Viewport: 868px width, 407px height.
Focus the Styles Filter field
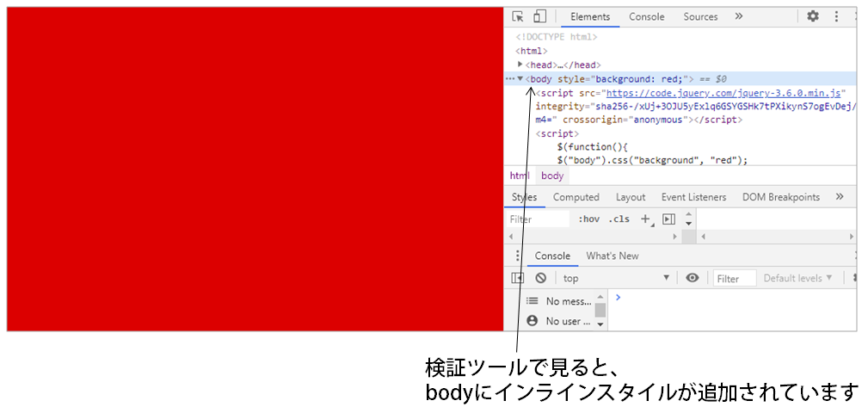point(538,219)
